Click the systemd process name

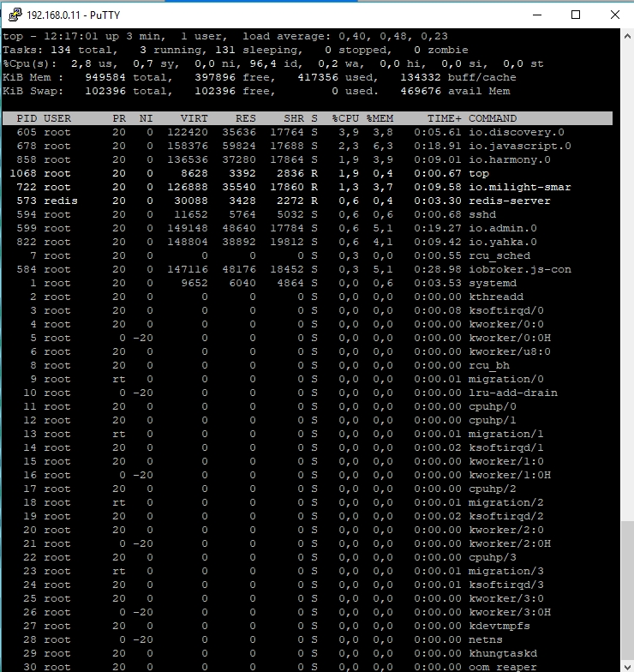[492, 283]
